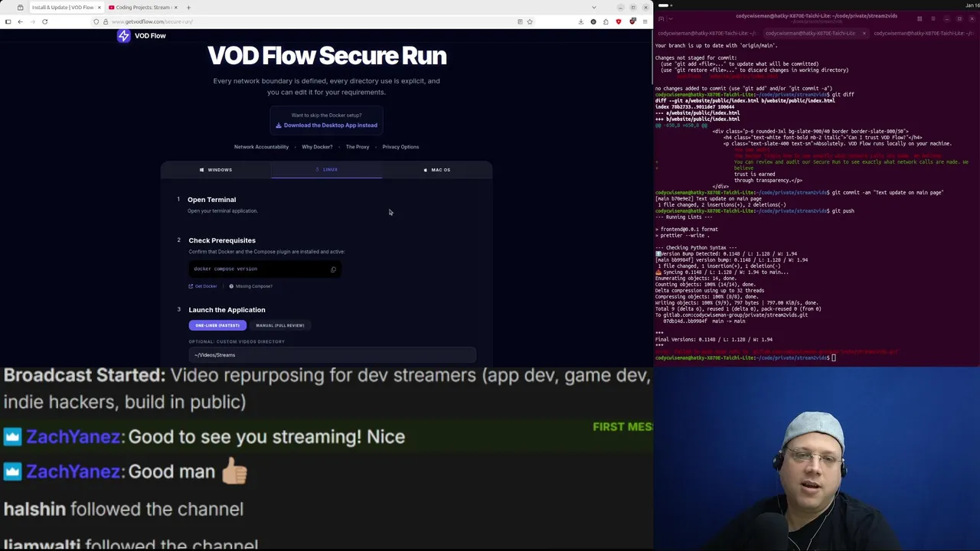The image size is (980, 551).
Task: Open the browser sidebar panel icon
Action: click(8, 21)
